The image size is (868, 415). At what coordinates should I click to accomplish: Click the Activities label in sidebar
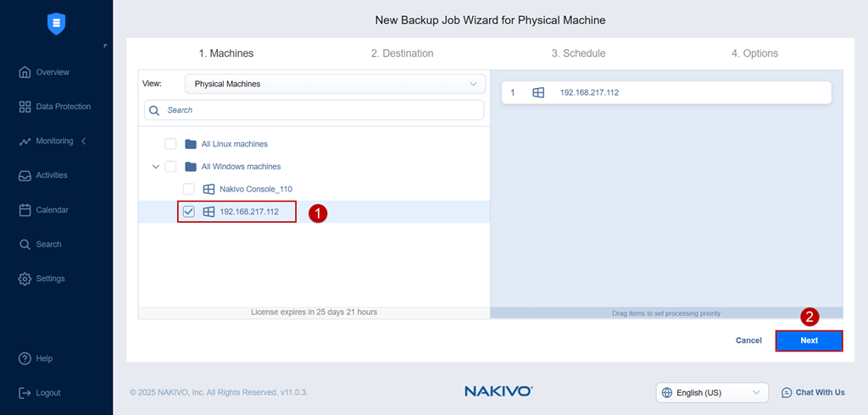tap(52, 175)
